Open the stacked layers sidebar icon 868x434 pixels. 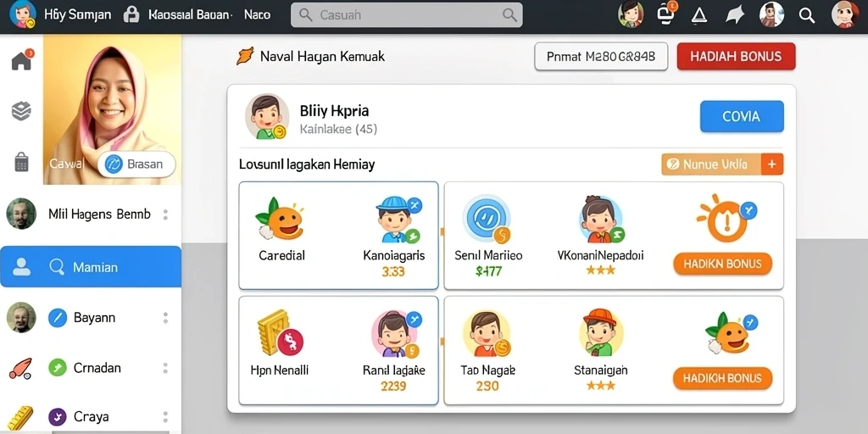click(x=21, y=111)
